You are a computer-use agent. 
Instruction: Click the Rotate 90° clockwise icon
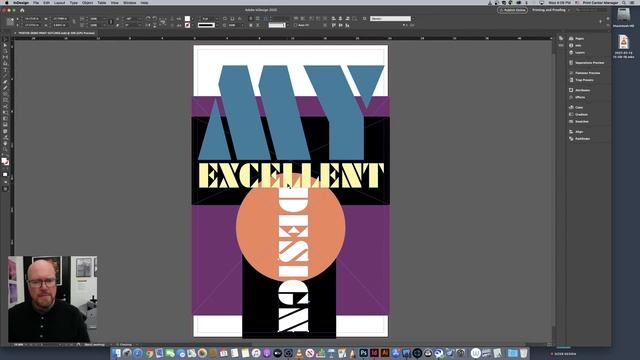point(148,18)
